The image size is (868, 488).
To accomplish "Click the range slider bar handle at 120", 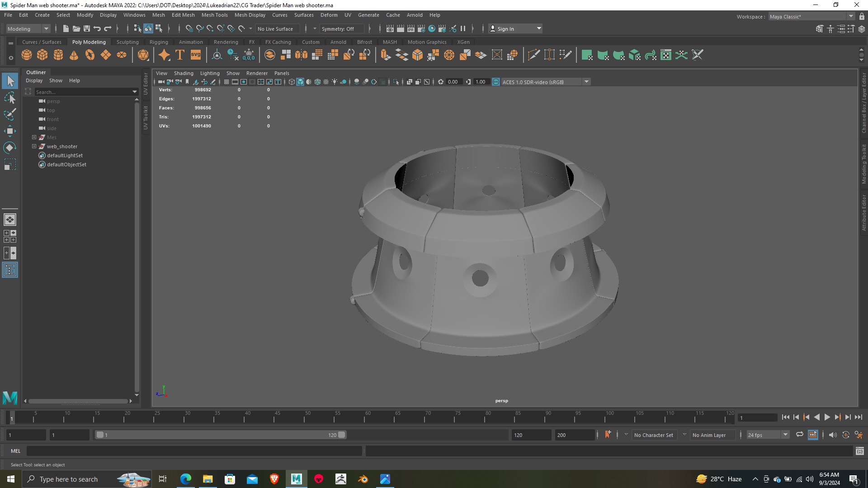I will (x=342, y=435).
